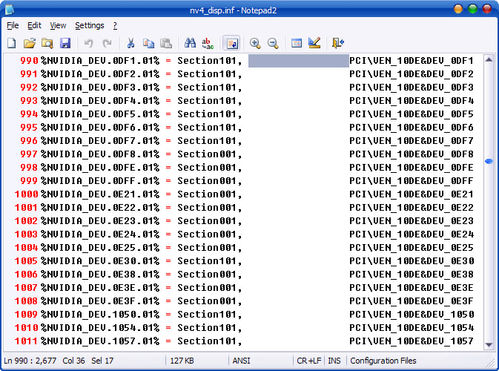Click the highlighted selection on line 990
Viewport: 499px width, 371px height.
pos(298,61)
